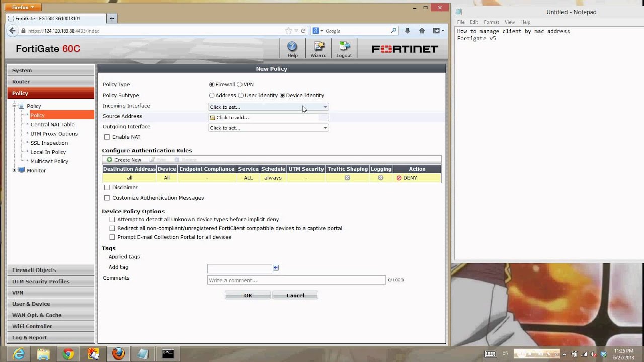Collapse the Policy tree node
This screenshot has width=644, height=362.
tap(15, 106)
